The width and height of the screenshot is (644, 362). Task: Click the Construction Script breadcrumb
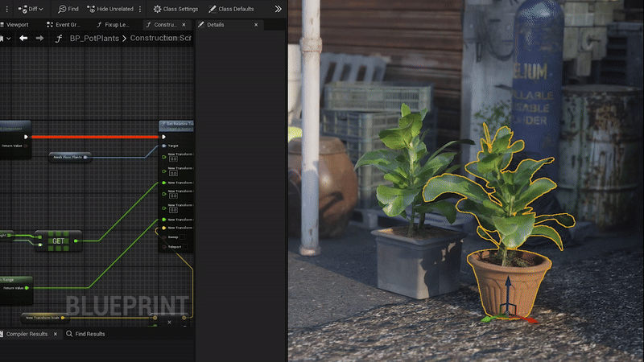(x=160, y=38)
